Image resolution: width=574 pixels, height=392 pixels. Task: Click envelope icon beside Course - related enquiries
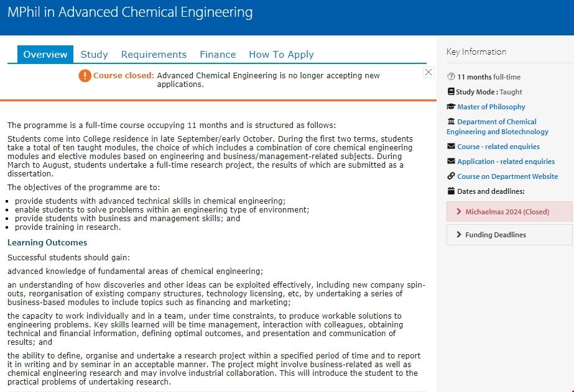point(451,147)
